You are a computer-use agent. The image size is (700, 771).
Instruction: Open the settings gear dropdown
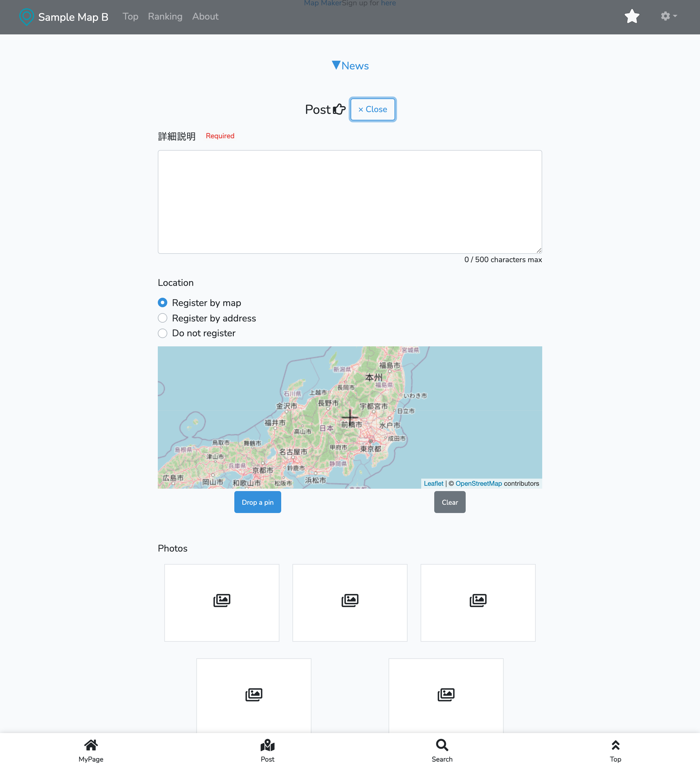(669, 16)
